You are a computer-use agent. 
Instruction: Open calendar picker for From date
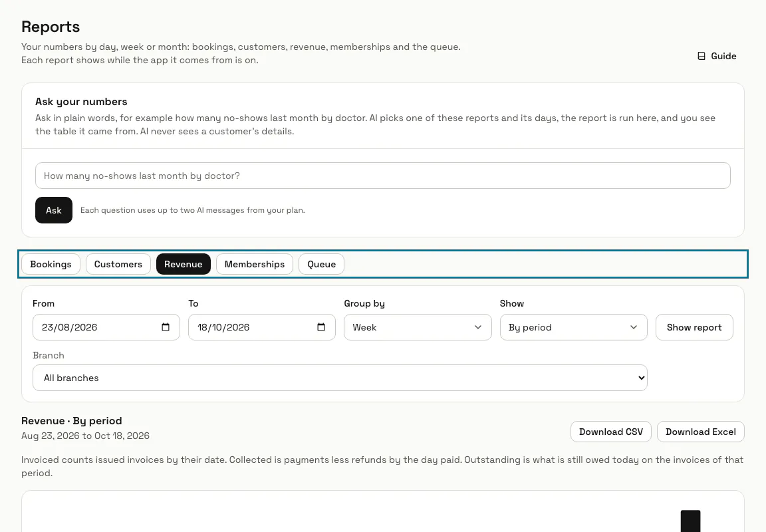166,327
